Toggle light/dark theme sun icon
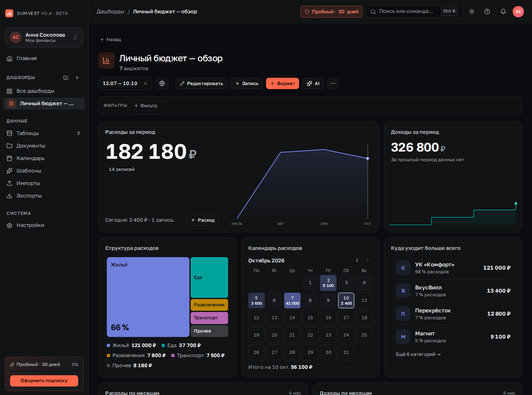The width and height of the screenshot is (532, 395). [472, 12]
